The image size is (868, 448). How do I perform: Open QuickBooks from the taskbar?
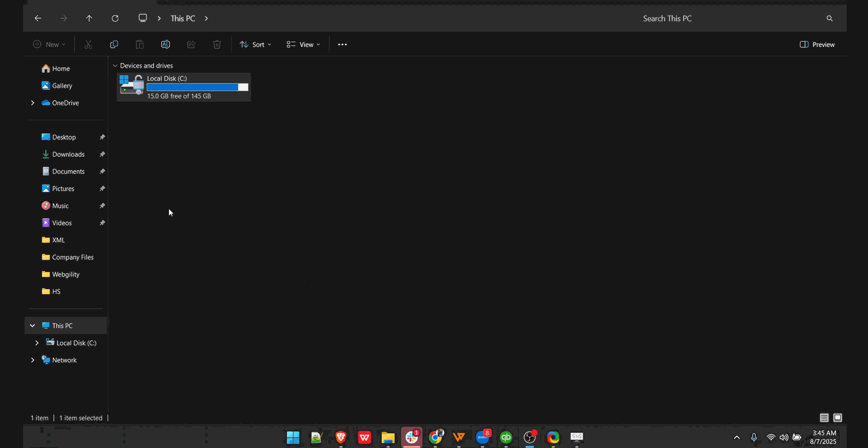(506, 437)
